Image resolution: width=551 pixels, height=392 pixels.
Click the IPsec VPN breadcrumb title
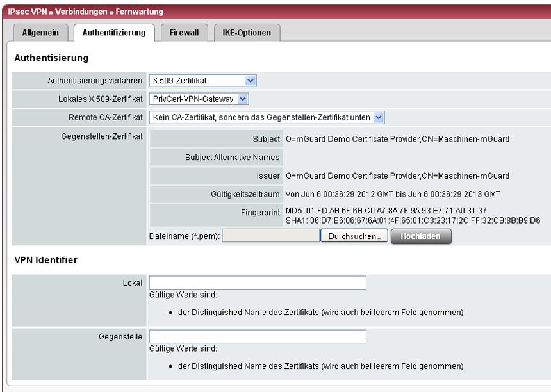click(86, 12)
